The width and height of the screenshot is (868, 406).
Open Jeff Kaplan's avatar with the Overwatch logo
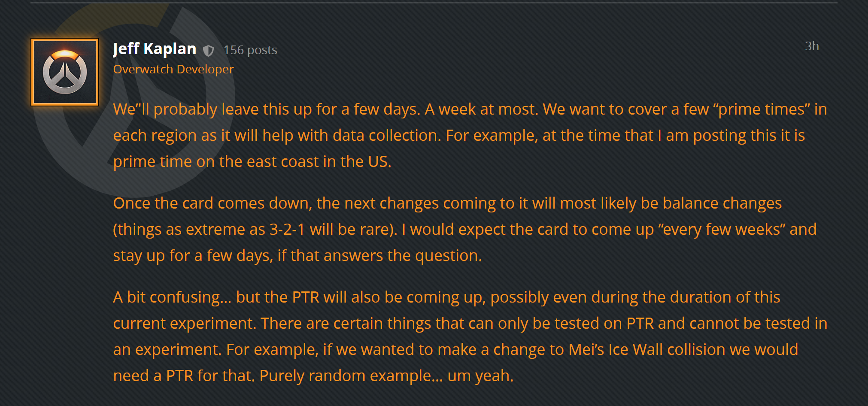point(65,72)
